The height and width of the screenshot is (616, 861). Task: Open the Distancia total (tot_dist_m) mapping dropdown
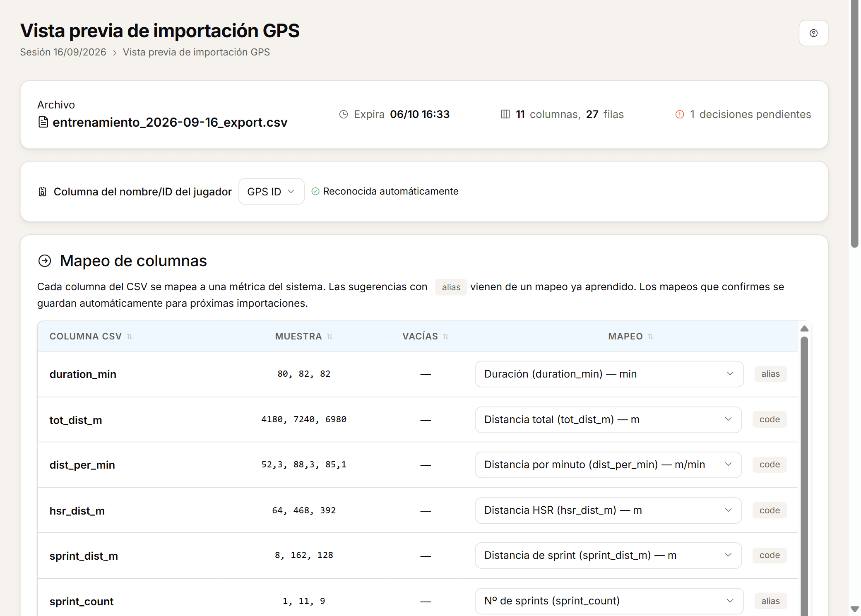click(608, 419)
